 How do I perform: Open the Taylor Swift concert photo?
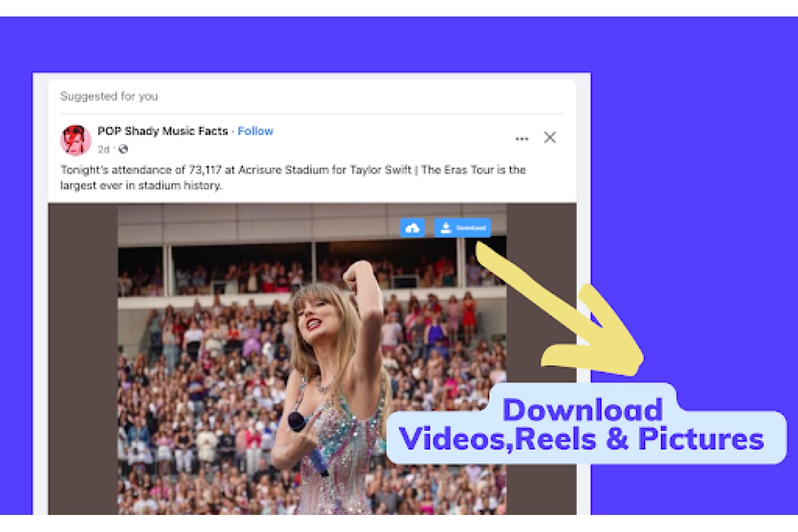coord(312,359)
